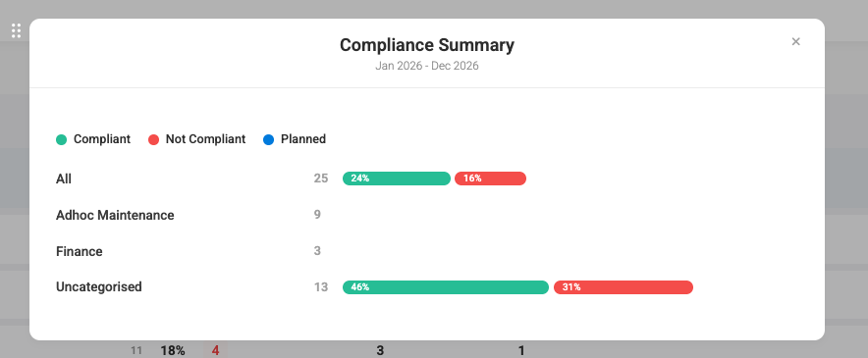This screenshot has height=358, width=868.
Task: Click the Compliance Summary title
Action: (x=427, y=45)
